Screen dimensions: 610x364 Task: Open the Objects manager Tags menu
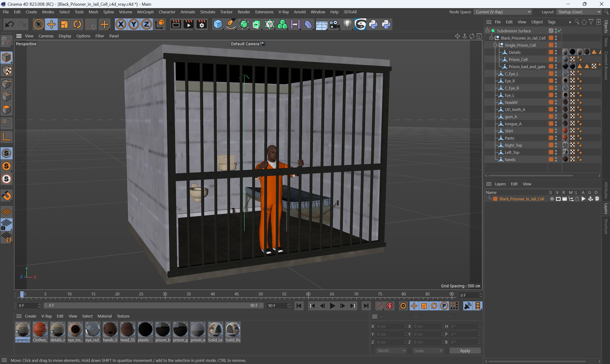551,22
